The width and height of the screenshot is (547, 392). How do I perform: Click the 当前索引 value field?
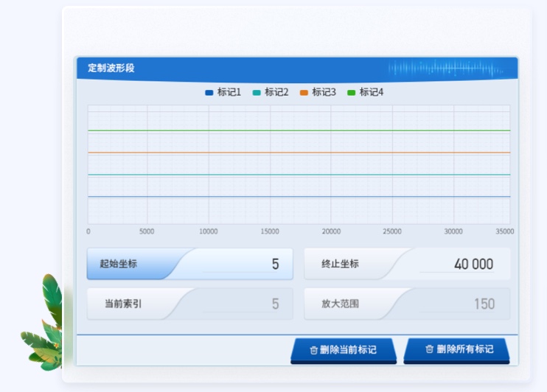point(243,304)
